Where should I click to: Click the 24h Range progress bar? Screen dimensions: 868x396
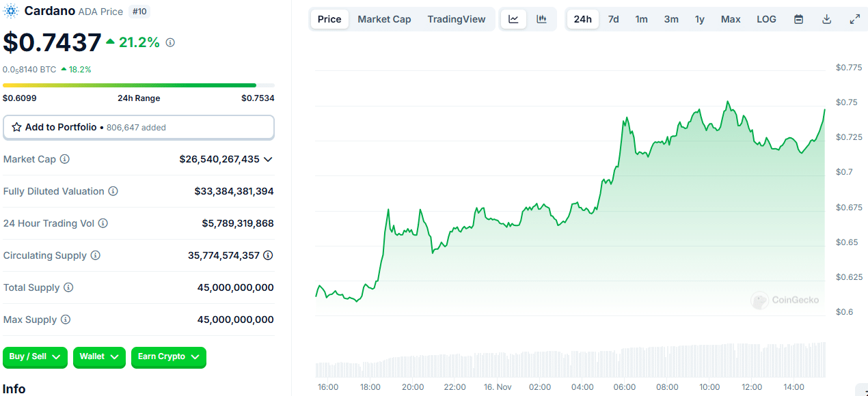(x=139, y=85)
